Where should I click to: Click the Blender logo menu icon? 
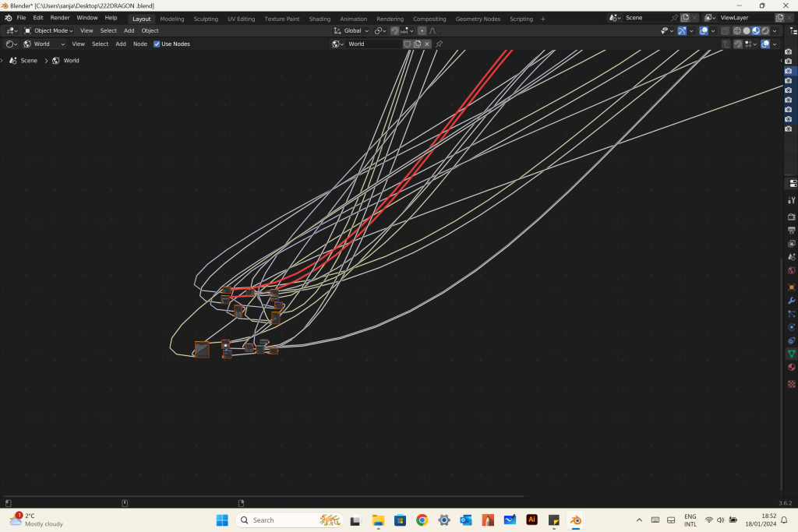pyautogui.click(x=8, y=18)
